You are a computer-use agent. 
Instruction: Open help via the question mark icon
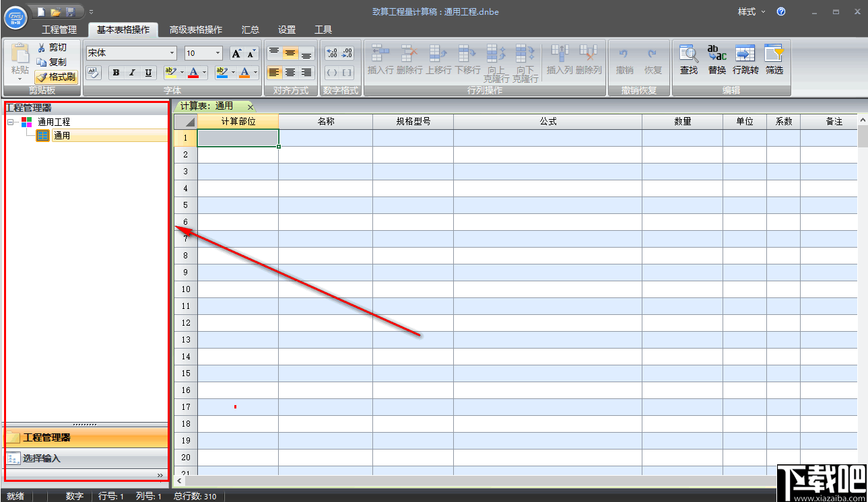click(x=781, y=11)
